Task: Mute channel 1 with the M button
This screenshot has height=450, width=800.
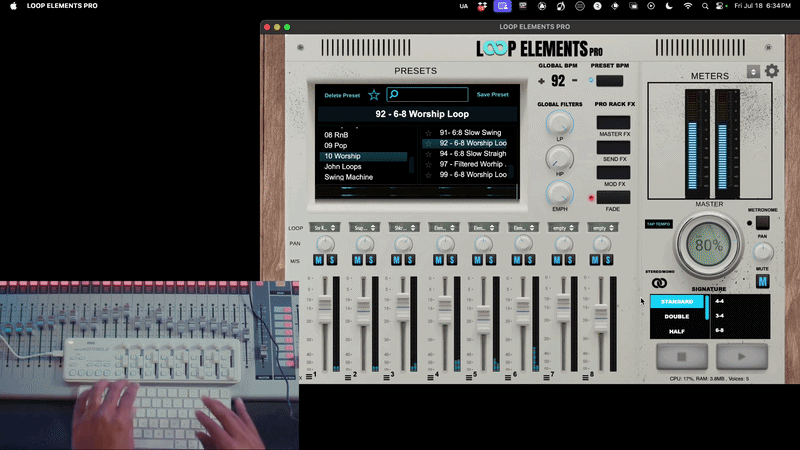Action: (318, 260)
